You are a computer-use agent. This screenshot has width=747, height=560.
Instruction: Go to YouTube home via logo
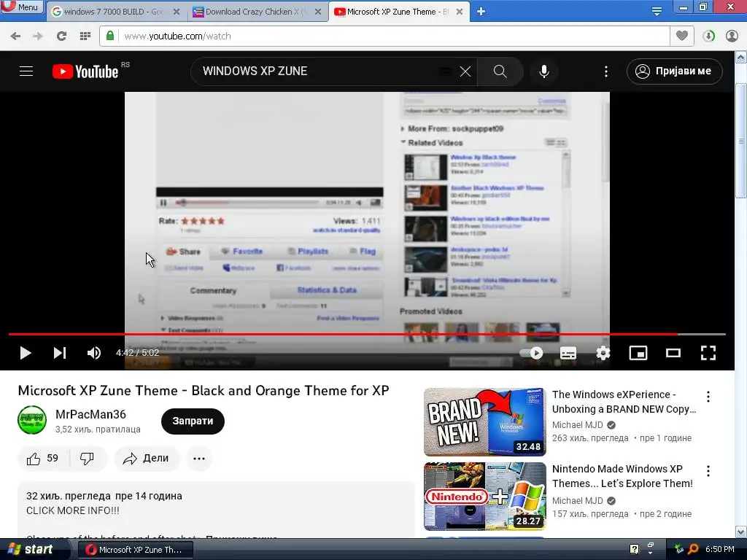(86, 71)
